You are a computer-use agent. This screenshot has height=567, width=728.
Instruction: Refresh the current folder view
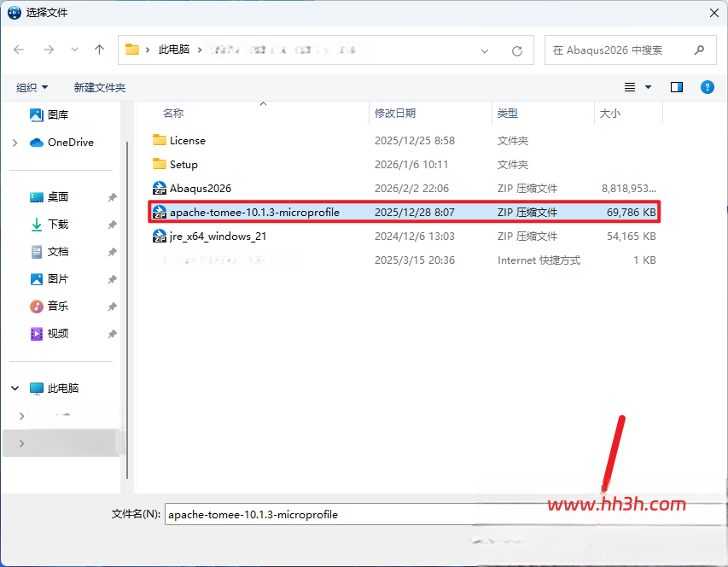(x=517, y=50)
